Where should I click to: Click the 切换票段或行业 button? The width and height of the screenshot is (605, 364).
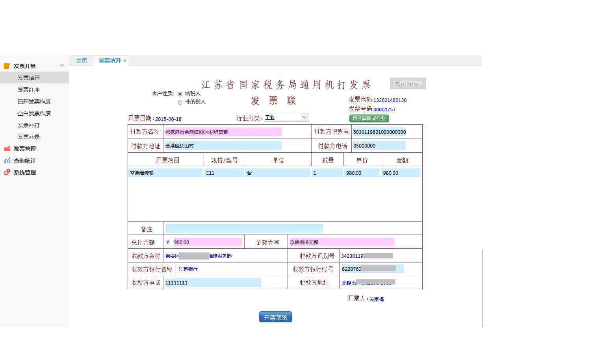coord(369,118)
